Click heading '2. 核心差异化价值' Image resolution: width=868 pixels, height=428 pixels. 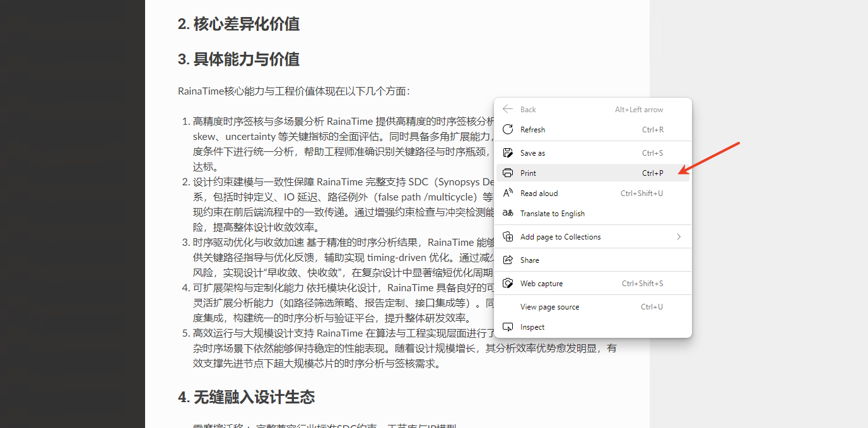238,25
